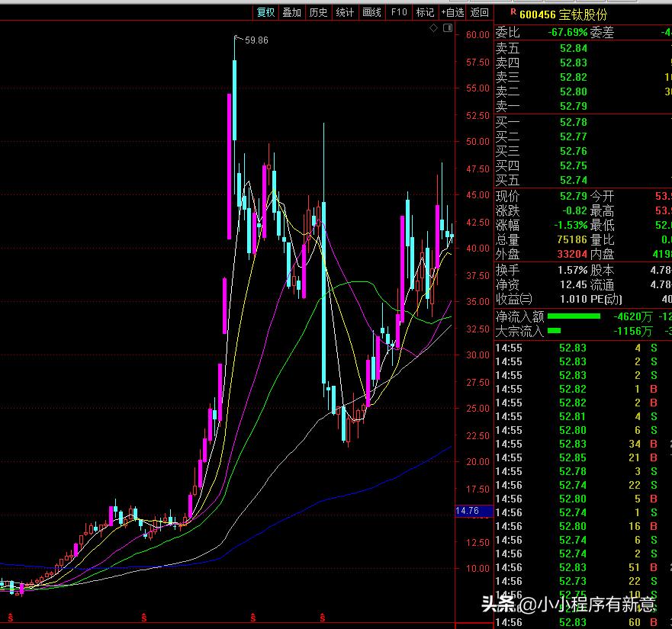Toggle 复权 price adjustment mode
672x629 pixels.
pyautogui.click(x=265, y=11)
